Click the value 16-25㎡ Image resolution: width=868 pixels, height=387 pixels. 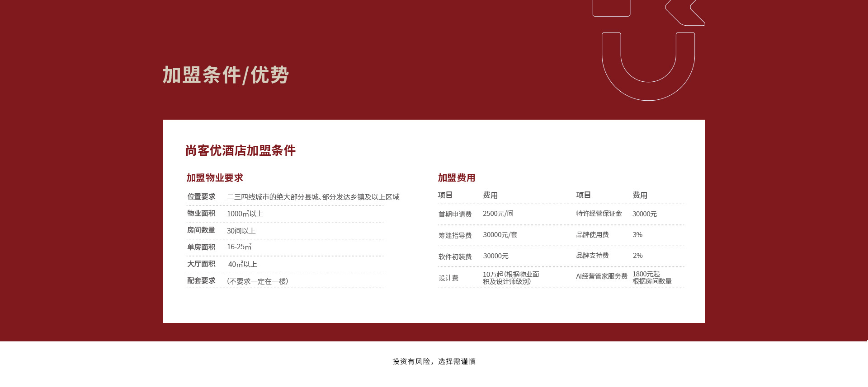(239, 247)
